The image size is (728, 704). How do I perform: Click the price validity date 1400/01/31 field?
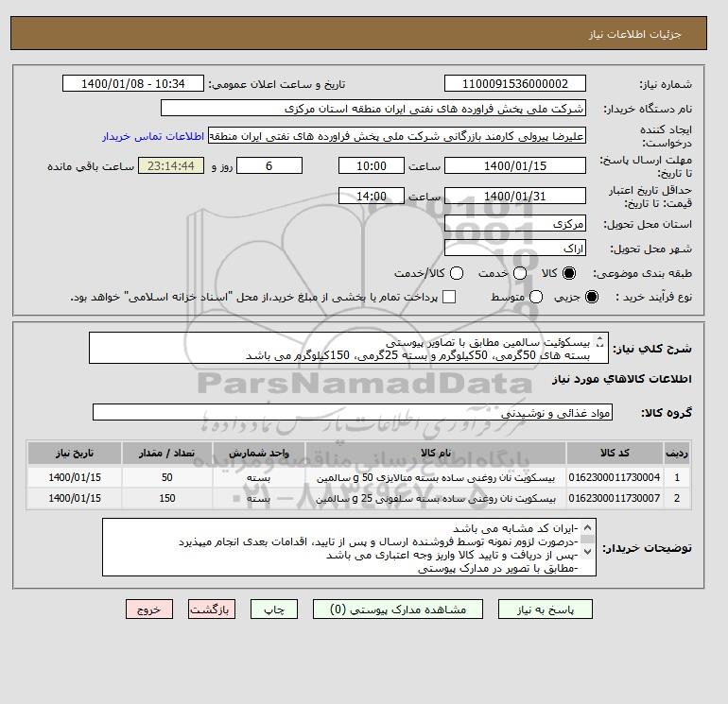click(x=515, y=196)
